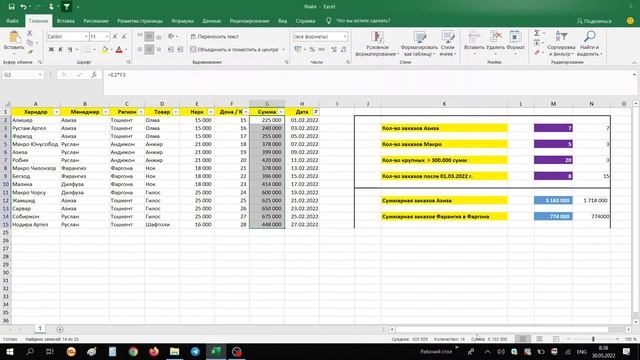Viewport: 640px width, 360px height.
Task: Increase font size with larger A icon
Action: [115, 36]
